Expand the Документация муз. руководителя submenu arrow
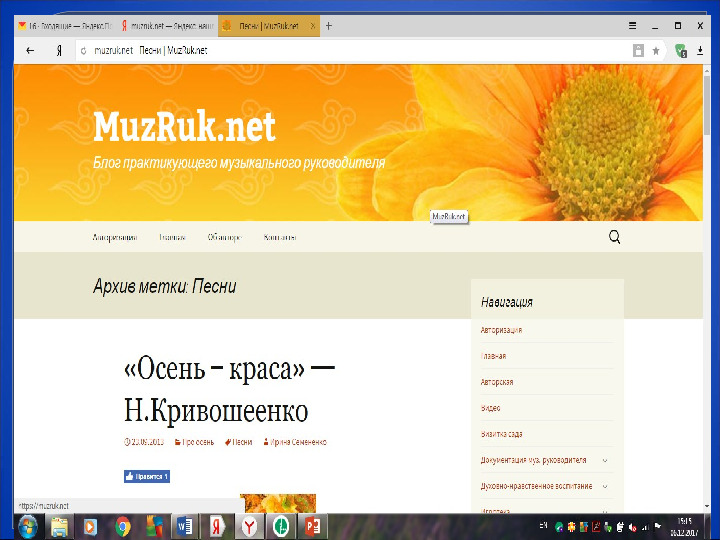The height and width of the screenshot is (540, 720). [x=605, y=460]
